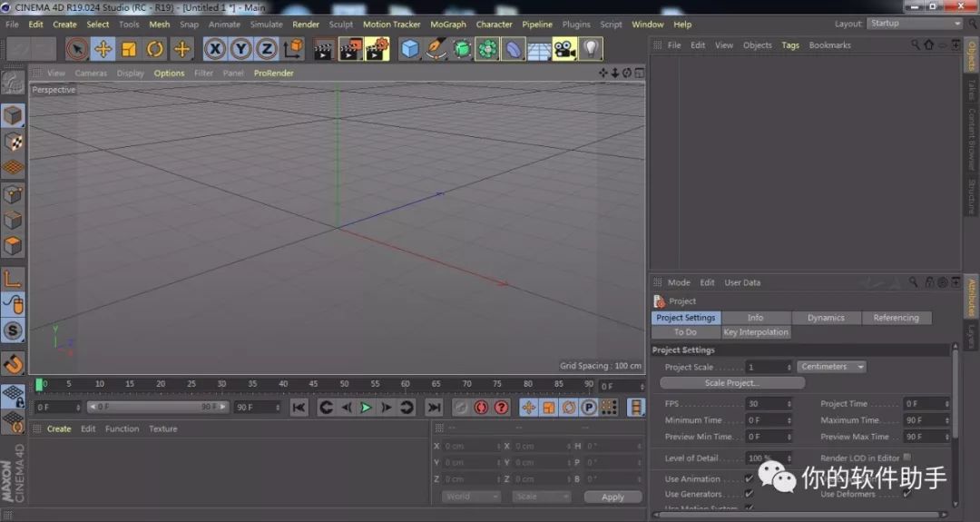The height and width of the screenshot is (522, 980).
Task: Switch the coordinate system icon
Action: coord(293,49)
